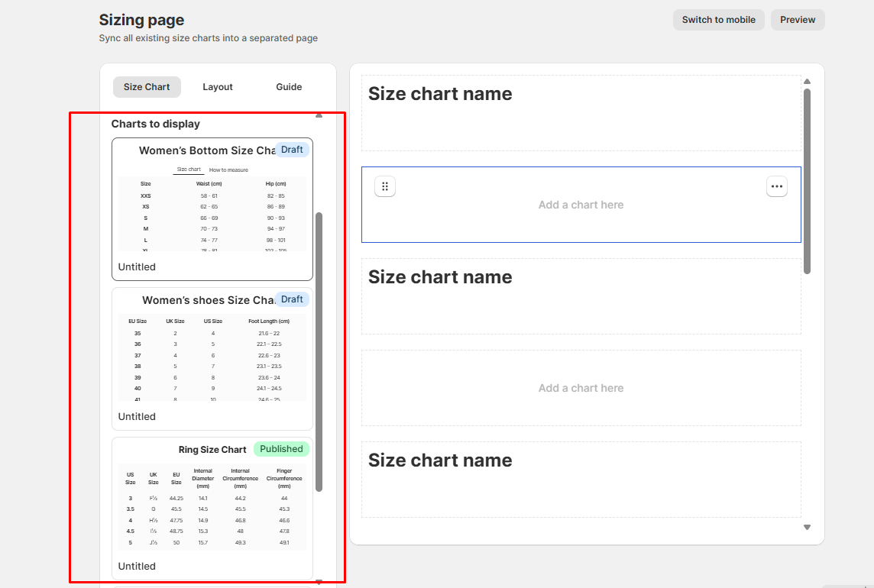Click the preview pane scroll-up arrow
Screen dimensions: 874x588
807,82
